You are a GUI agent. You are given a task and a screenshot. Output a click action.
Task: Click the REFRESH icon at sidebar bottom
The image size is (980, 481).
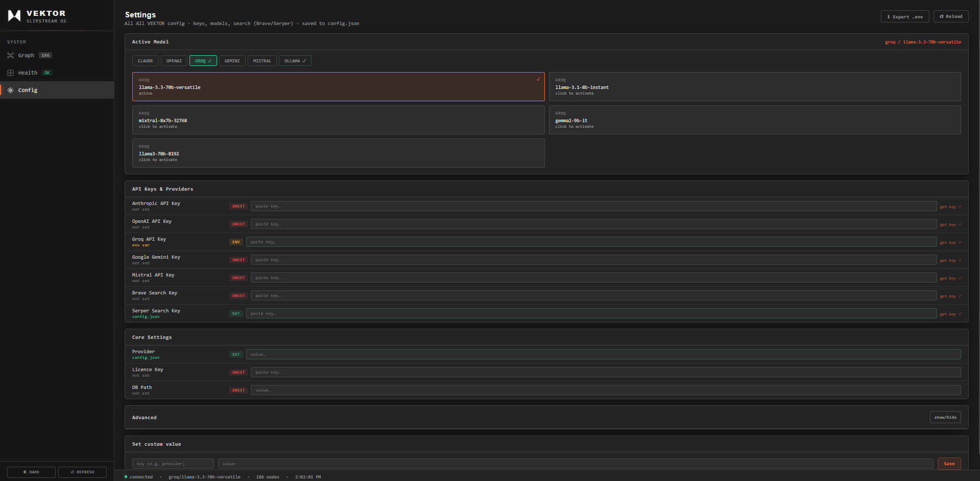point(73,472)
